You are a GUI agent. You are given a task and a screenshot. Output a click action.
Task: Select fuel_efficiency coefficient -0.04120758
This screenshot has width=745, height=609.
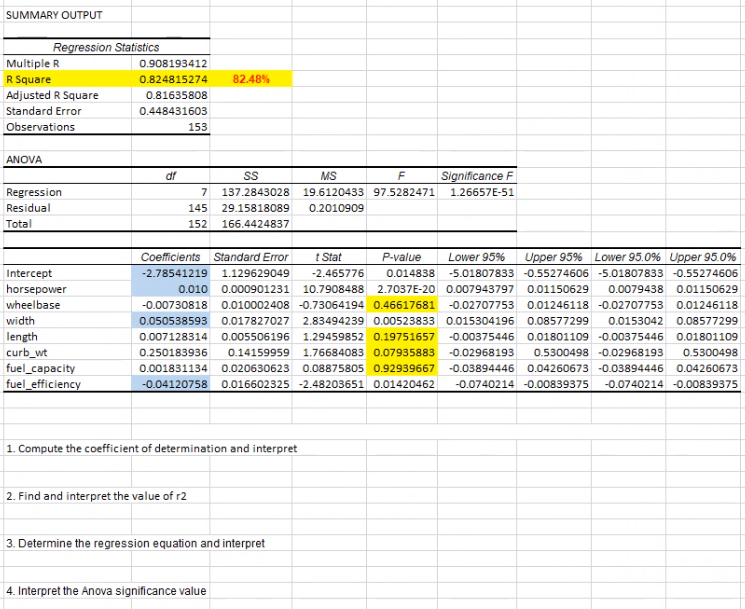tap(174, 384)
